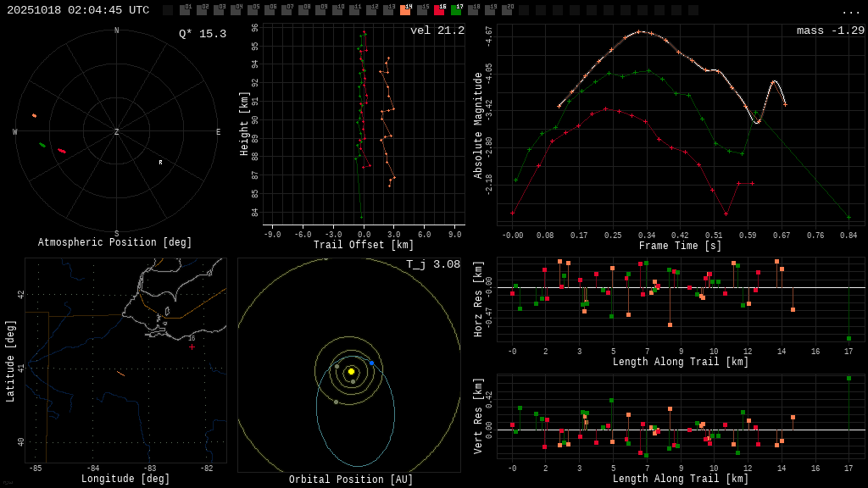The height and width of the screenshot is (488, 868).
Task: Open the three-dot menu at top right
Action: pyautogui.click(x=850, y=11)
